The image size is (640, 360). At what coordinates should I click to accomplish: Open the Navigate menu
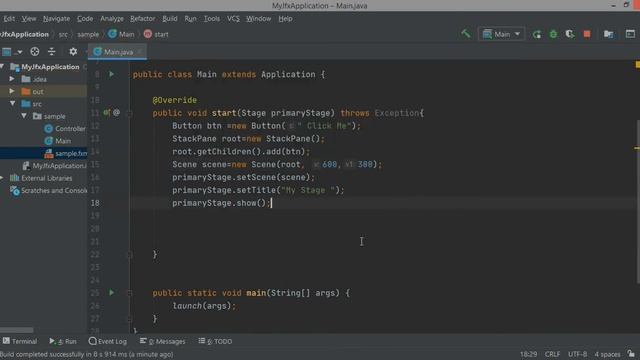(56, 19)
